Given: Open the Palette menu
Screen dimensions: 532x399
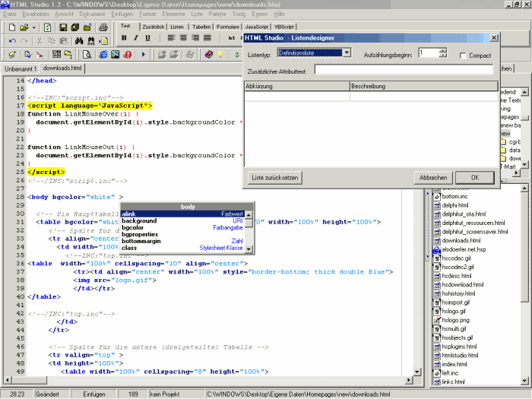Looking at the screenshot, I should pos(217,14).
